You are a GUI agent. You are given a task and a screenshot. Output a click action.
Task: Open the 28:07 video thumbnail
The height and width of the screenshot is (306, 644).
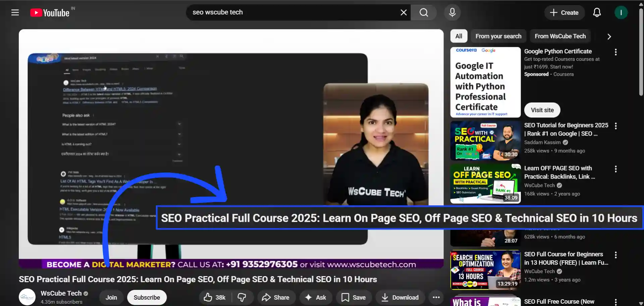[x=485, y=238]
